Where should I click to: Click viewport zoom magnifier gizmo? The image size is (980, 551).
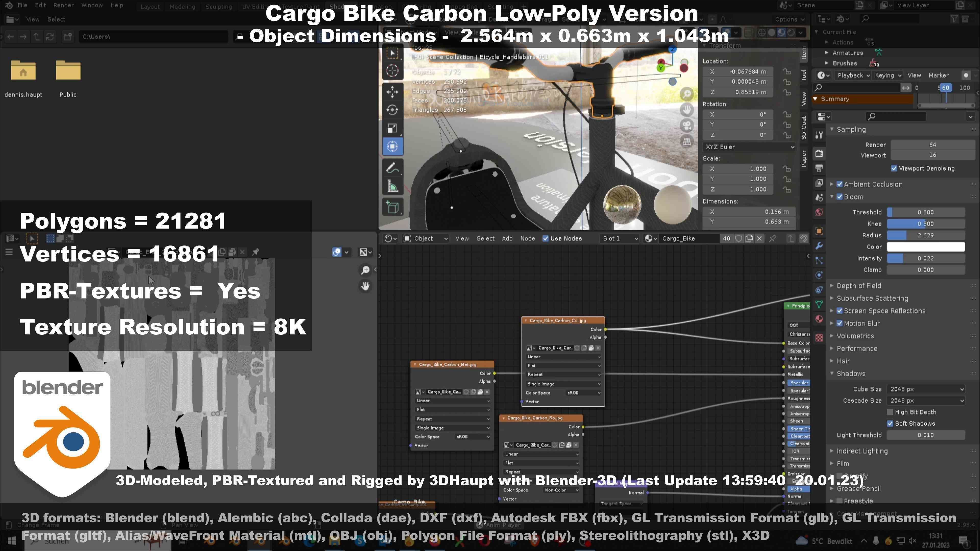687,94
